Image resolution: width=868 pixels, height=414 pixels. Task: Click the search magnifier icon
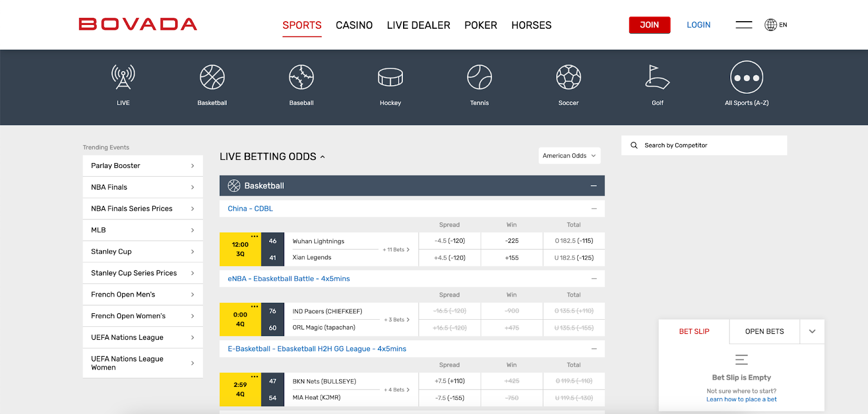tap(634, 145)
